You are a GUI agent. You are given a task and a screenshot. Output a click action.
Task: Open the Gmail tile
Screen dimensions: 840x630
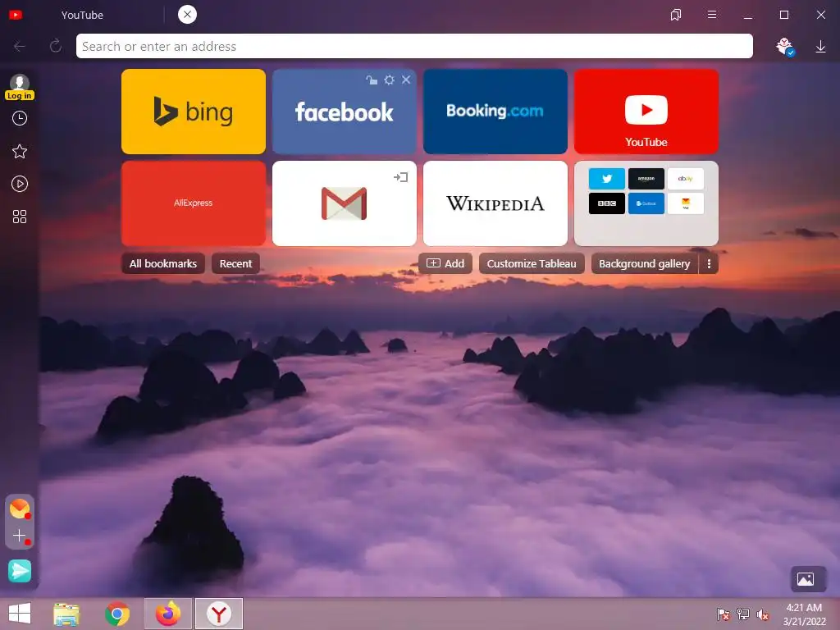point(345,203)
